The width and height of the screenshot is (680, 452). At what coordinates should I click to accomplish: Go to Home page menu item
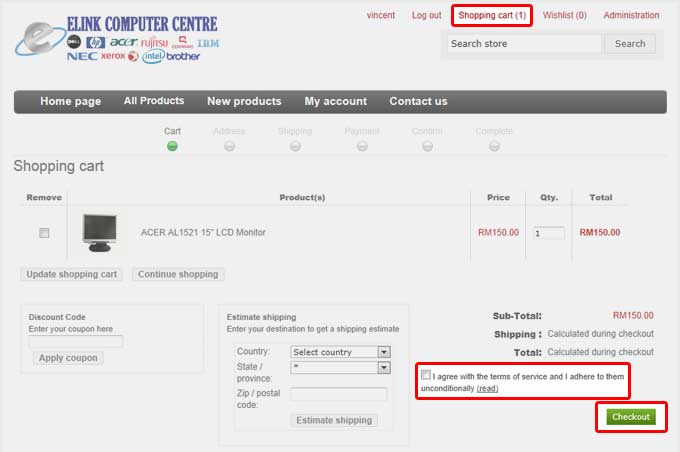coord(71,101)
